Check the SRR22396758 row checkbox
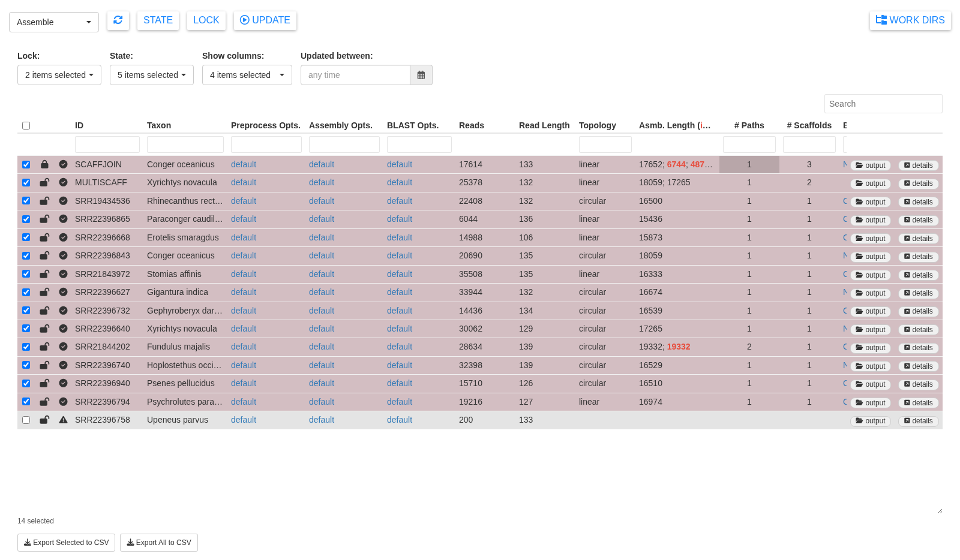Image resolution: width=960 pixels, height=560 pixels. pyautogui.click(x=26, y=420)
